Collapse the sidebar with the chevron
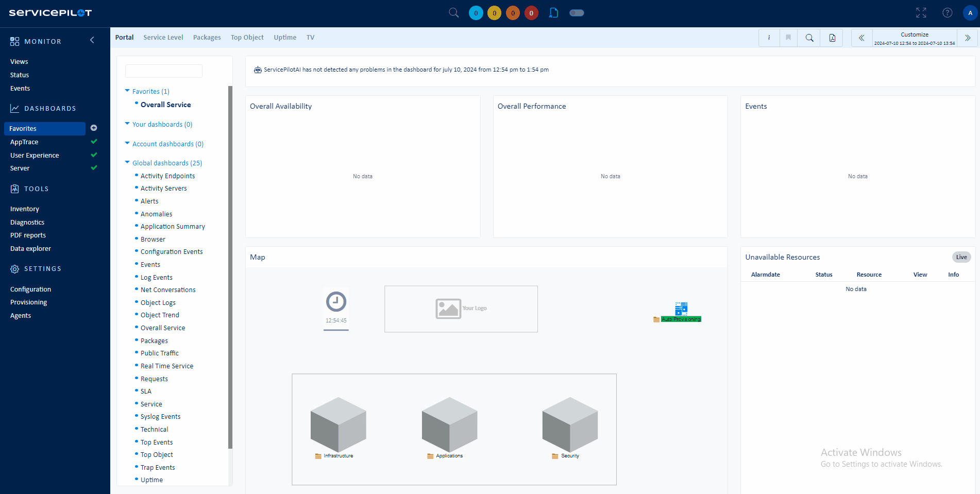980x494 pixels. pos(92,40)
